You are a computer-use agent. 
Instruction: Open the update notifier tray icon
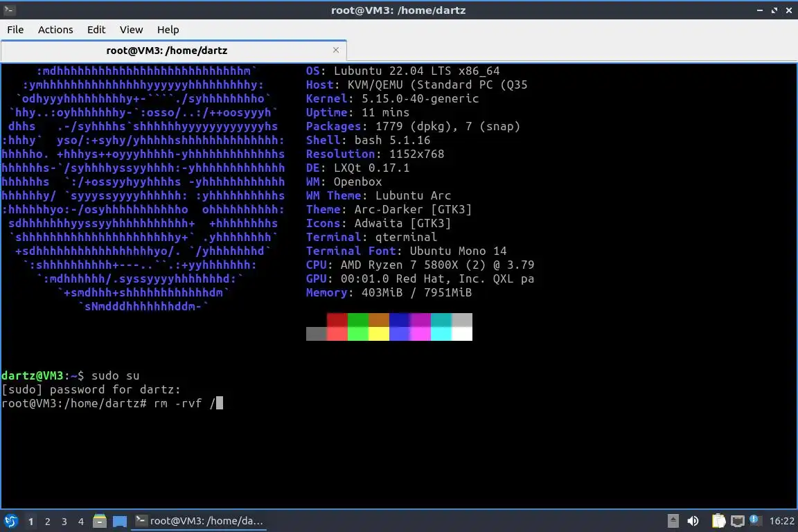[x=755, y=520]
